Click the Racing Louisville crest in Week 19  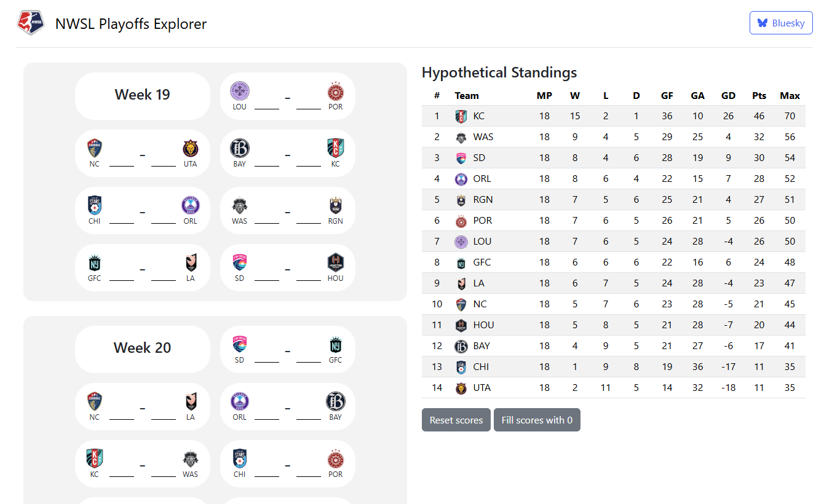click(x=239, y=90)
